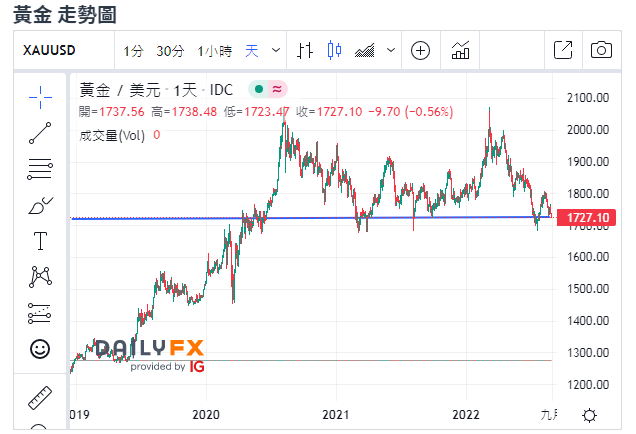
Task: Open chart in popup window
Action: click(x=563, y=50)
